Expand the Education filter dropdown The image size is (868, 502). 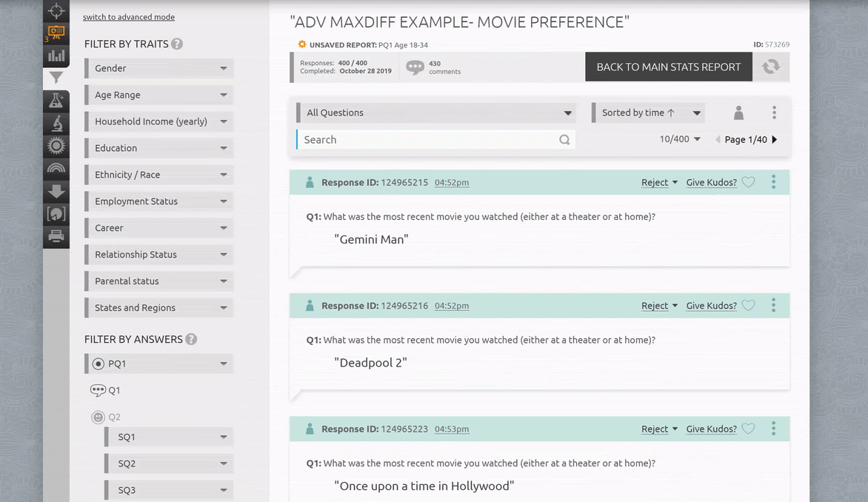[159, 148]
